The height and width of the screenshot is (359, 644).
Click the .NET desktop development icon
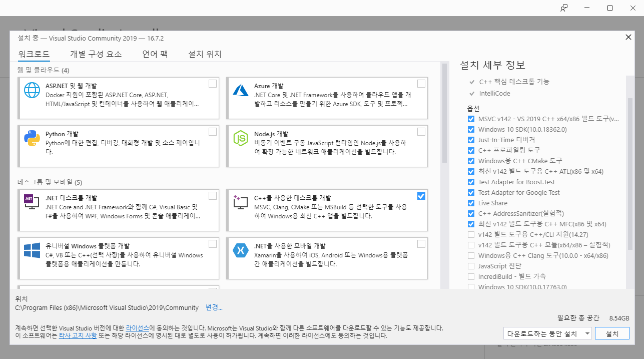32,202
